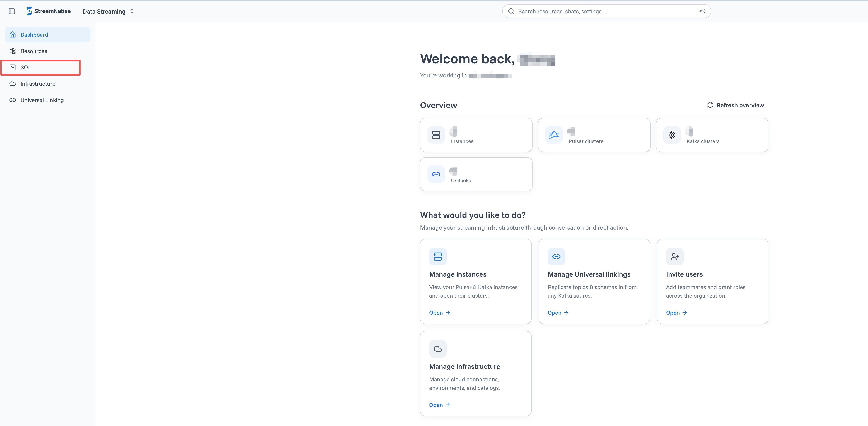Viewport: 868px width, 426px height.
Task: Click the Overview section heading
Action: pyautogui.click(x=438, y=105)
